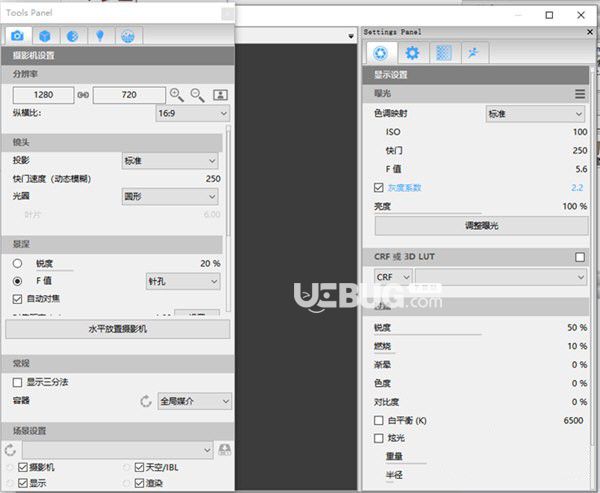Open the 光圈 圆形 dropdown

click(170, 197)
